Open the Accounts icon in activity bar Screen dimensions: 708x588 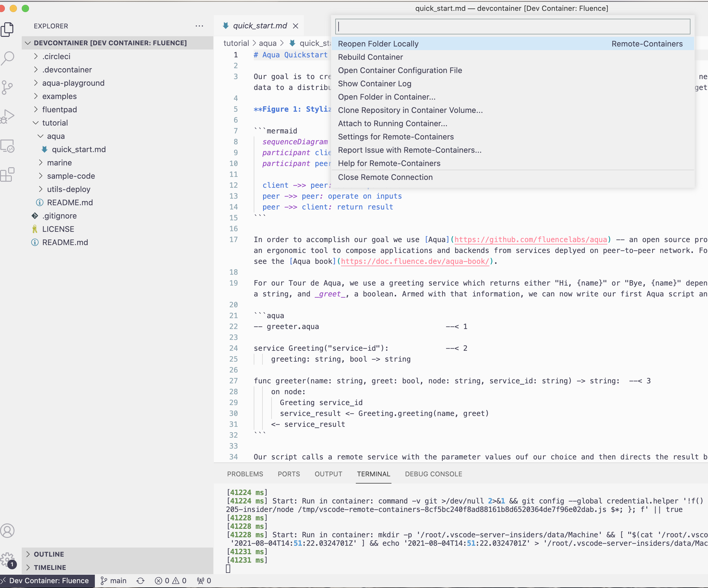8,530
